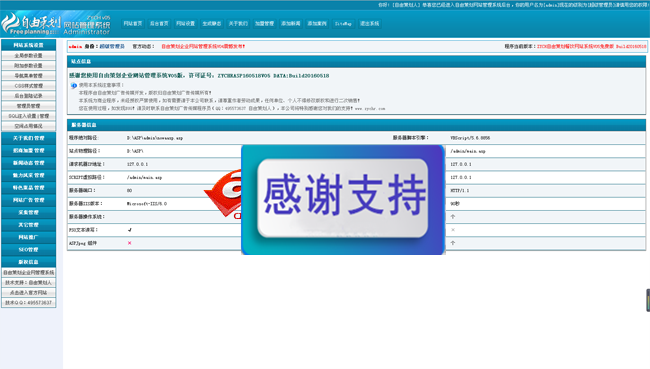Click the red official news announcement link
This screenshot has width=650, height=369.
tap(203, 46)
